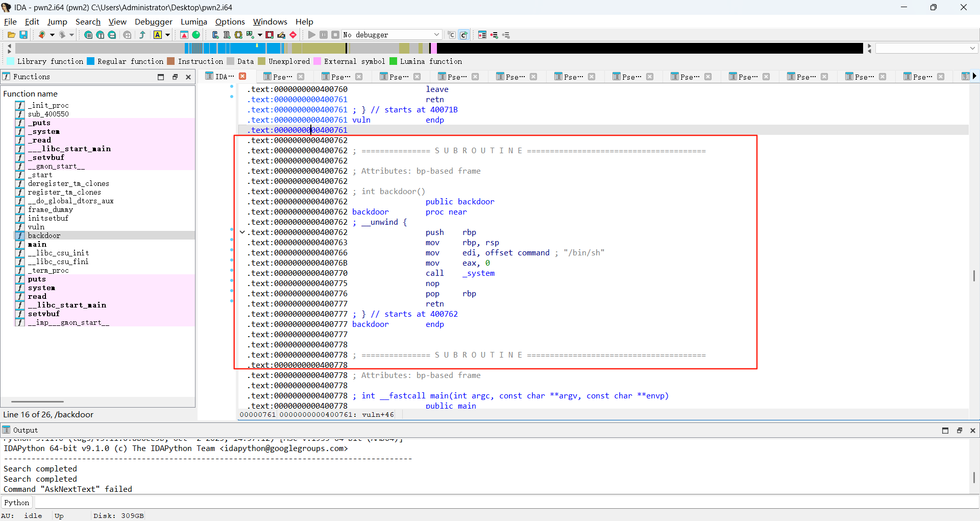Click the red-dot list toolbar icon
The width and height of the screenshot is (980, 521).
coord(494,35)
